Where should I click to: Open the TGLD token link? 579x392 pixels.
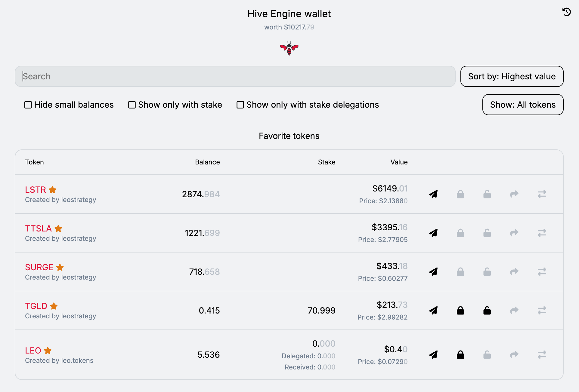[x=36, y=306]
